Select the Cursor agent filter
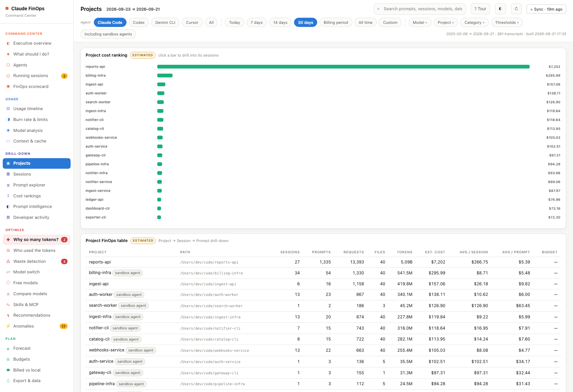 coord(192,22)
